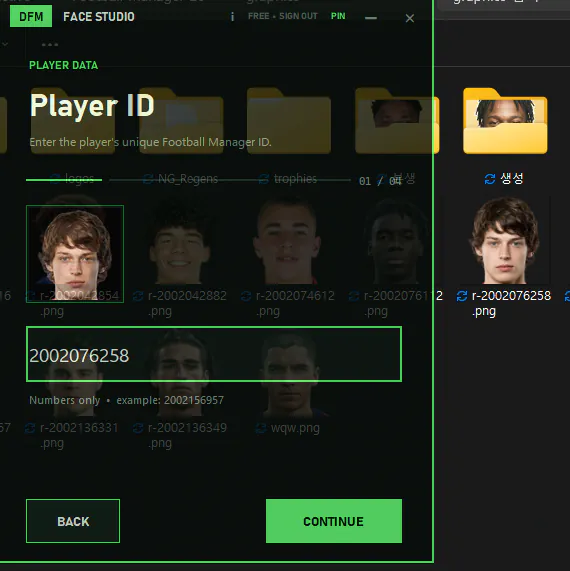
Task: Click the r-2002076258.png file name
Action: (x=511, y=303)
